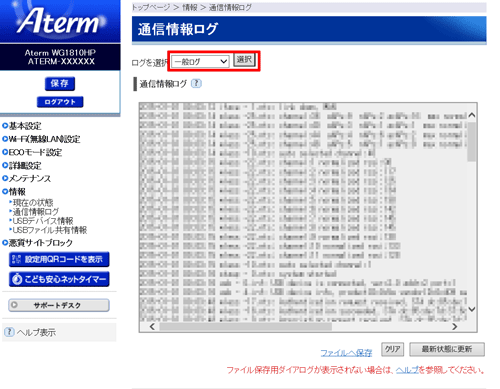Viewport: 500px width, 389px height.
Task: Click the 最新状態に更新 button
Action: pyautogui.click(x=447, y=349)
